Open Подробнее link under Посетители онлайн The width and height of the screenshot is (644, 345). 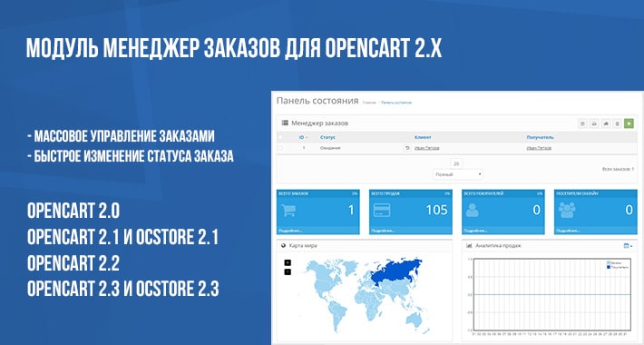(568, 231)
